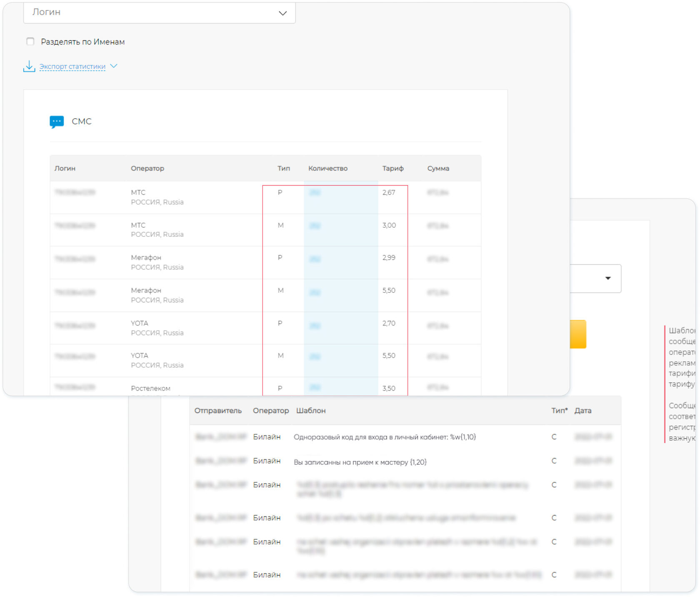700x597 pixels.
Task: Open the Логин dropdown
Action: click(159, 12)
